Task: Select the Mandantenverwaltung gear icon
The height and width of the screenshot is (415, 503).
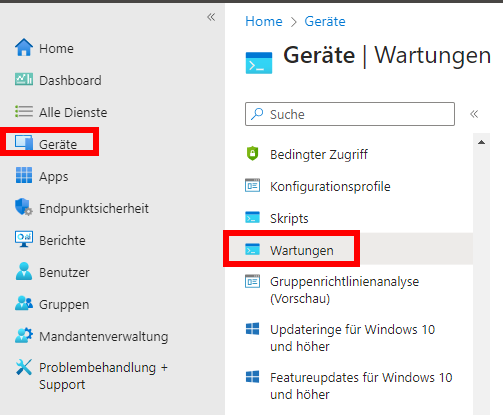Action: pos(24,335)
